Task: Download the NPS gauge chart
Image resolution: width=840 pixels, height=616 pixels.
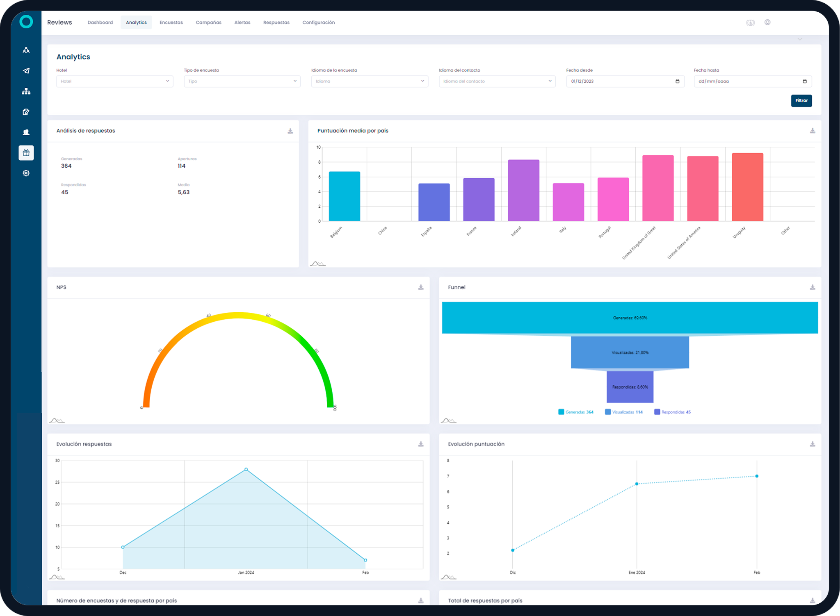Action: [x=421, y=287]
